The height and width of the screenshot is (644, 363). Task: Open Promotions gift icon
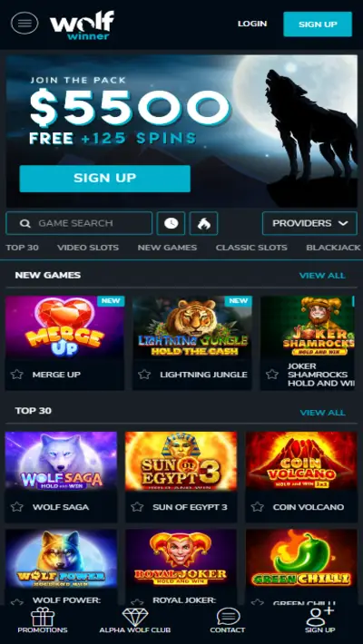(43, 617)
